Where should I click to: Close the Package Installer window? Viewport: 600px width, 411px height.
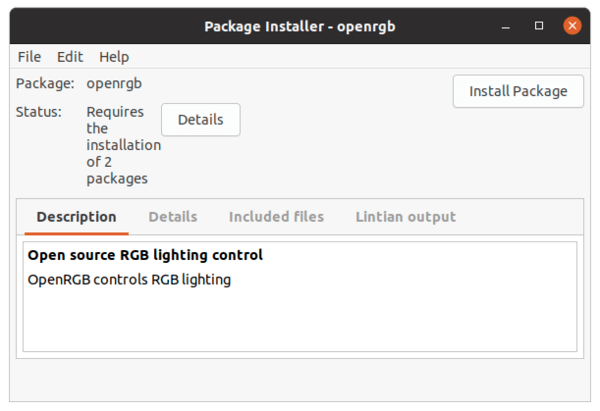coord(572,26)
